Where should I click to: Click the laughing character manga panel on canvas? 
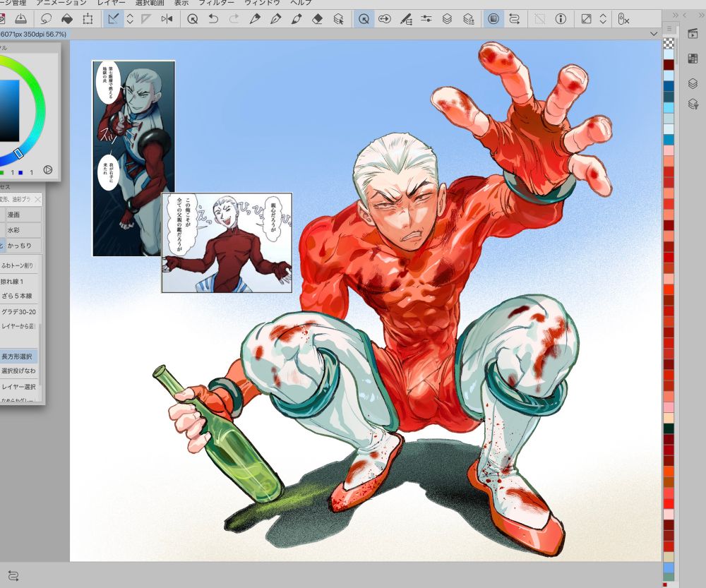(227, 243)
